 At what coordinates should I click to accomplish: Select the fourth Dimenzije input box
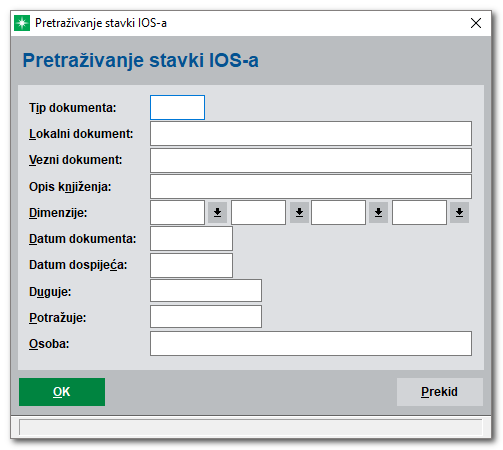click(419, 212)
